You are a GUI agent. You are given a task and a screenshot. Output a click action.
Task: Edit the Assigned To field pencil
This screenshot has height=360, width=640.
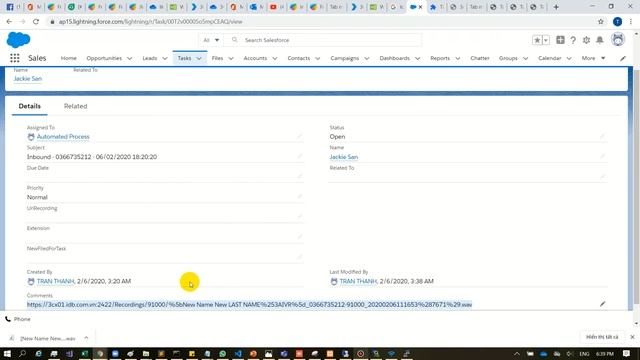pos(300,136)
